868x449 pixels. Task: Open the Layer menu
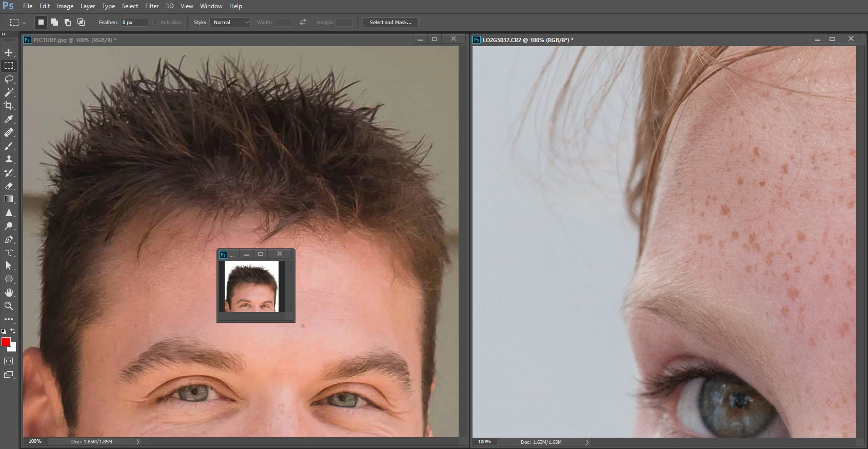coord(87,6)
